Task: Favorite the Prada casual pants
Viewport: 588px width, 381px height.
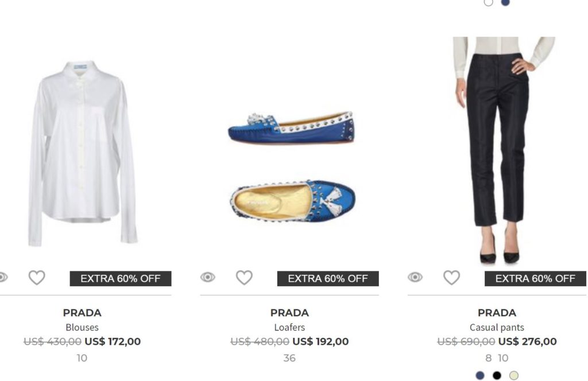Action: click(451, 278)
